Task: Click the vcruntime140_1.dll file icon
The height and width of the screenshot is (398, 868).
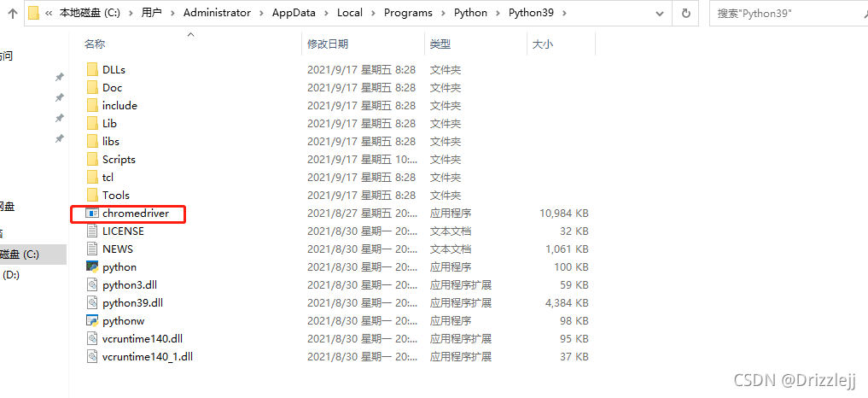Action: coord(92,356)
